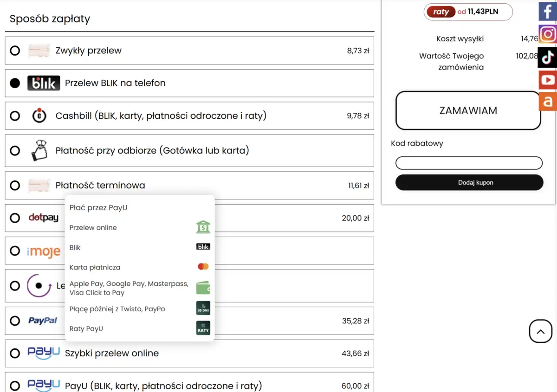Click the 20,00 zł dotpay fee

pos(356,218)
